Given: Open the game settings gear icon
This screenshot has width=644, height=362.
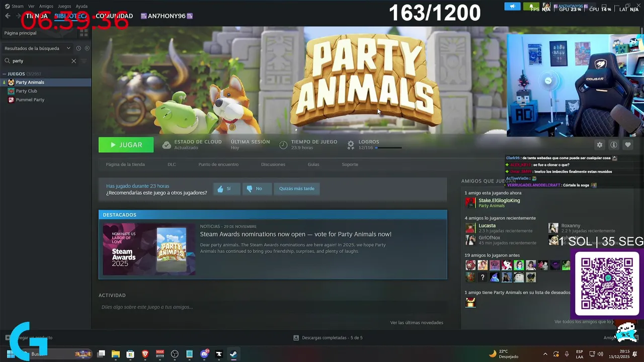Looking at the screenshot, I should (x=599, y=145).
